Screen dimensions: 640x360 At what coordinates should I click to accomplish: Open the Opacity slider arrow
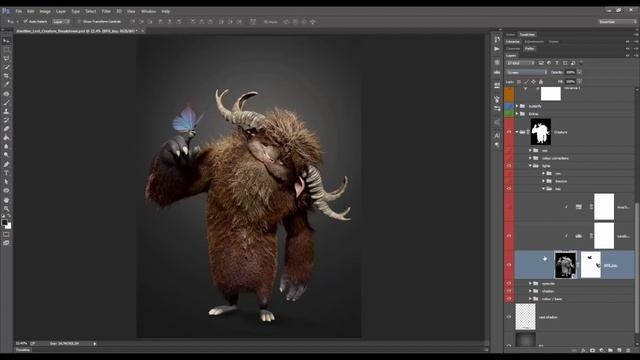[580, 72]
